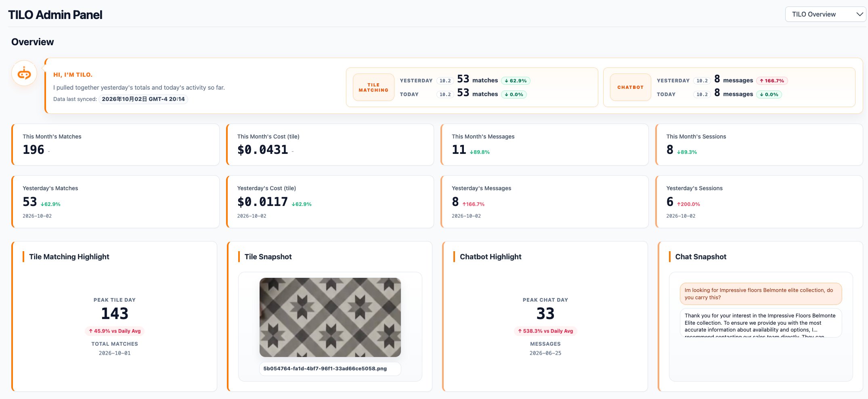Click the peak tile date 2026-10-01
The width and height of the screenshot is (868, 399).
pyautogui.click(x=115, y=353)
